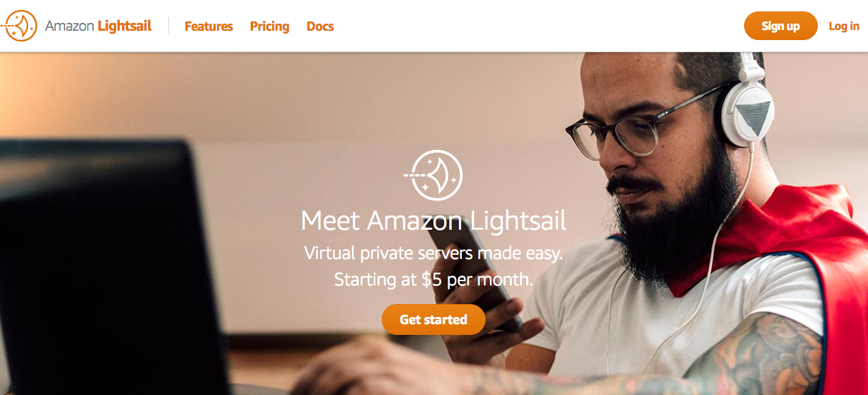Open the Features page
This screenshot has width=868, height=395.
pos(208,26)
